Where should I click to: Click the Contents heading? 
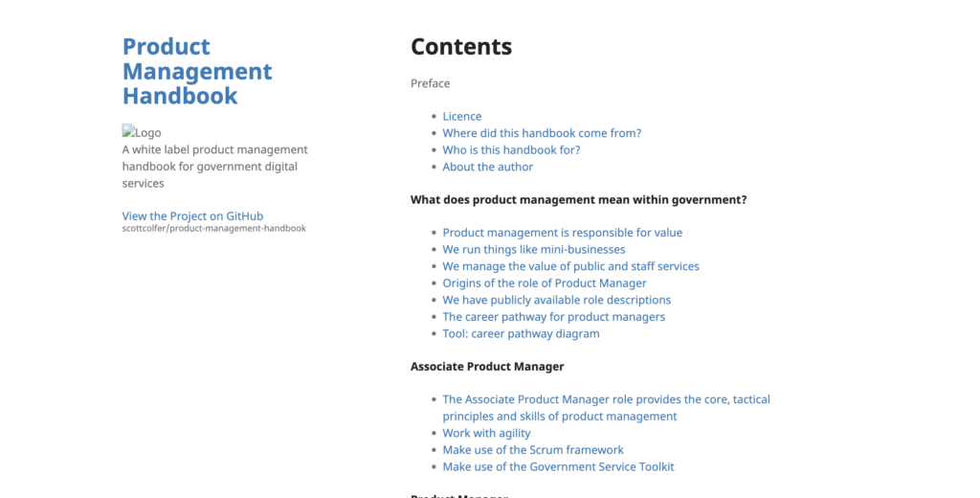461,47
